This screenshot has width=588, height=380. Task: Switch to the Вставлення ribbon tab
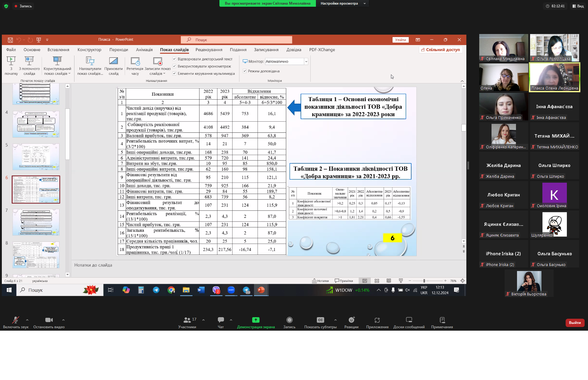pyautogui.click(x=58, y=50)
